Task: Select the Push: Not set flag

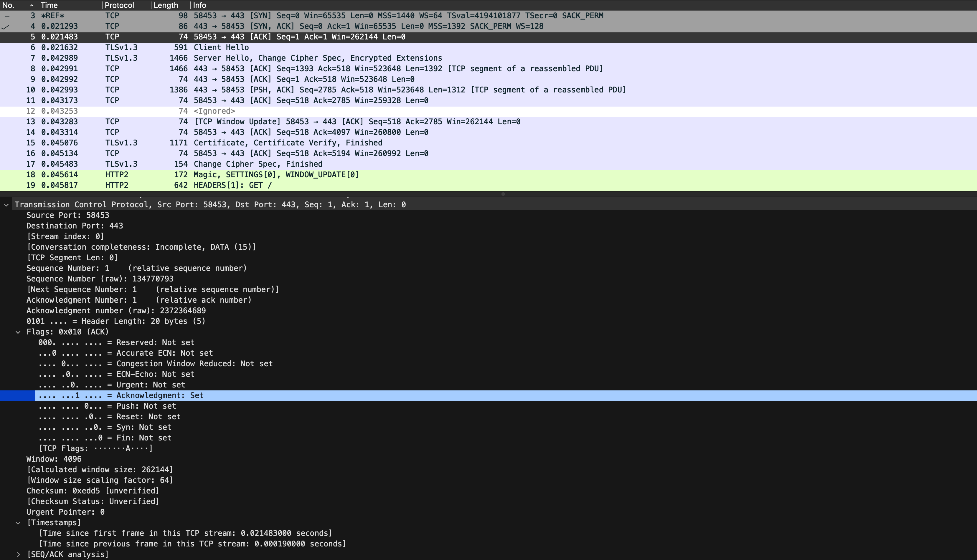Action: pyautogui.click(x=107, y=406)
